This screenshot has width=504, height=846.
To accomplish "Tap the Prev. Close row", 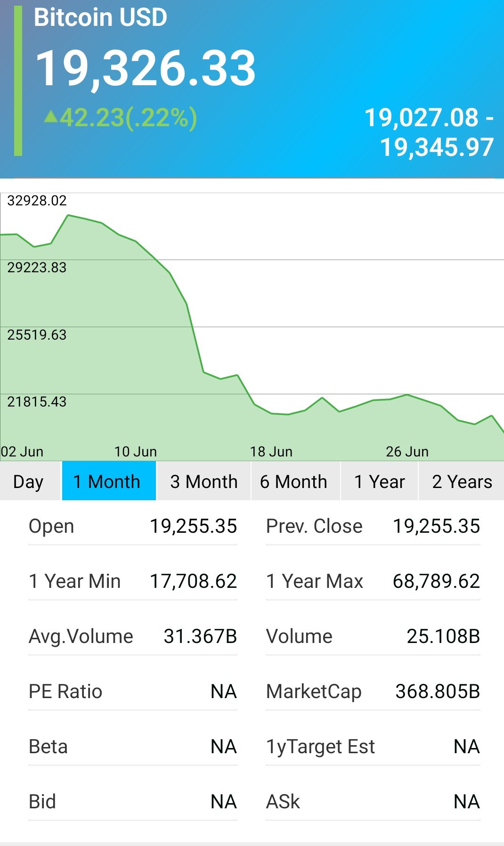I will point(373,527).
